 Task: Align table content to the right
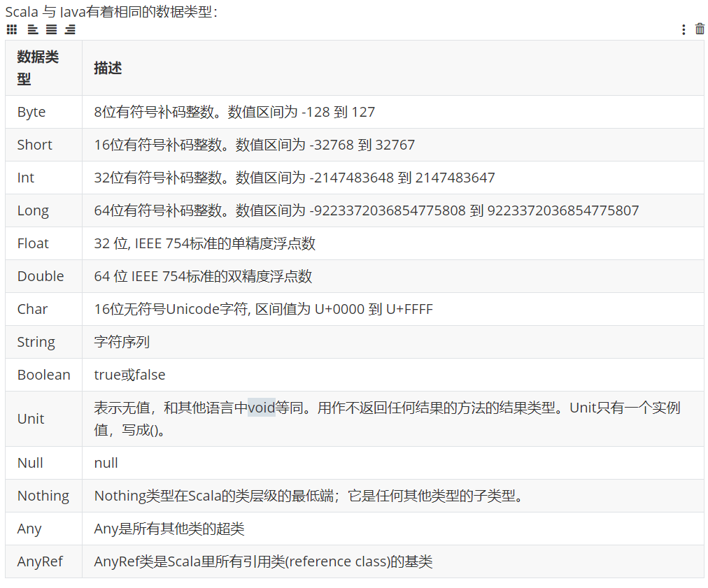point(70,29)
